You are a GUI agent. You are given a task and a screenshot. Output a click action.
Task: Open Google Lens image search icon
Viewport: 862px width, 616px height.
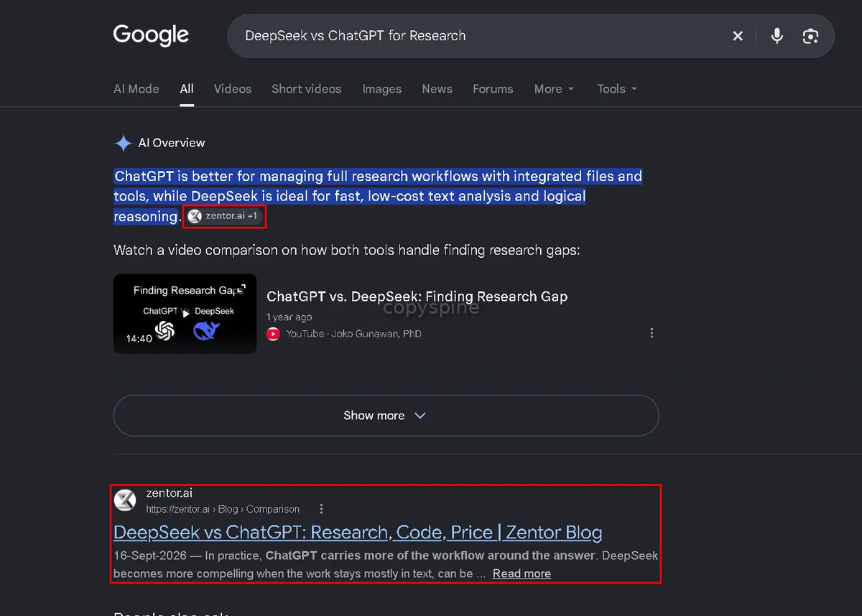tap(811, 36)
